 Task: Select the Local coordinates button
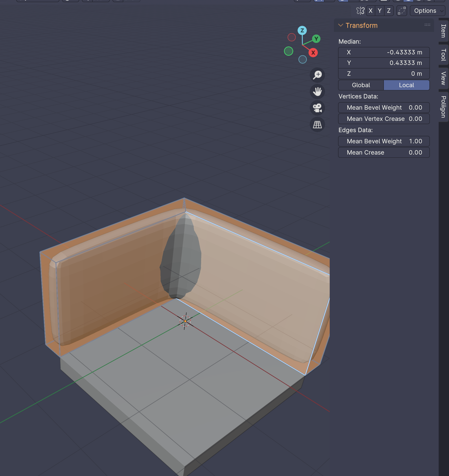point(406,85)
